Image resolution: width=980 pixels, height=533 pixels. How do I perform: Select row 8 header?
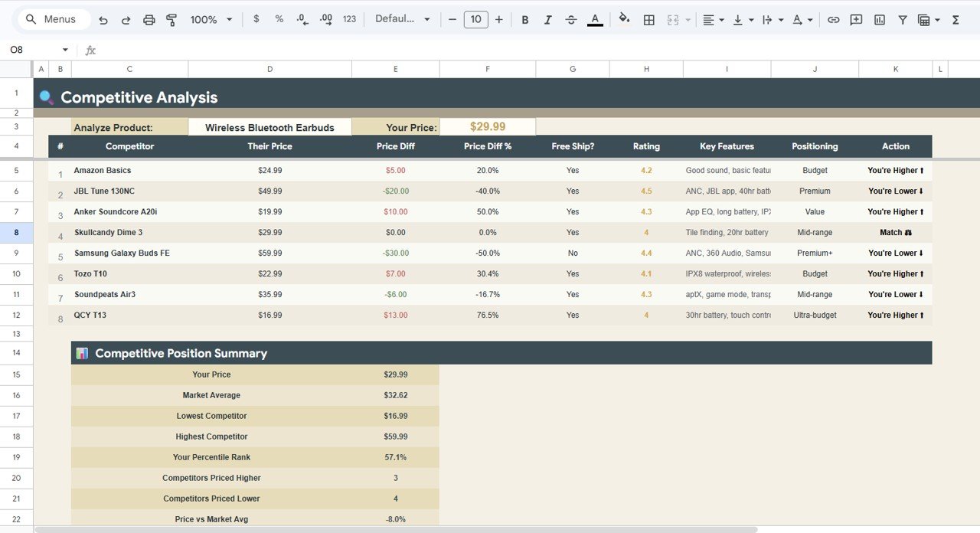pyautogui.click(x=16, y=232)
